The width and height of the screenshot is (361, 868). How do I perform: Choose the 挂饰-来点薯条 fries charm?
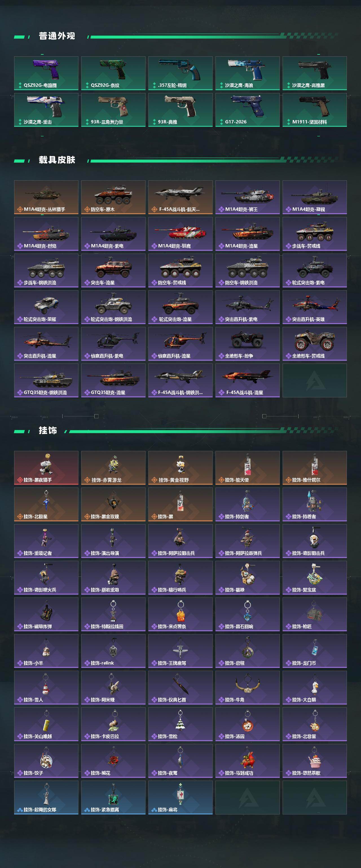click(180, 614)
